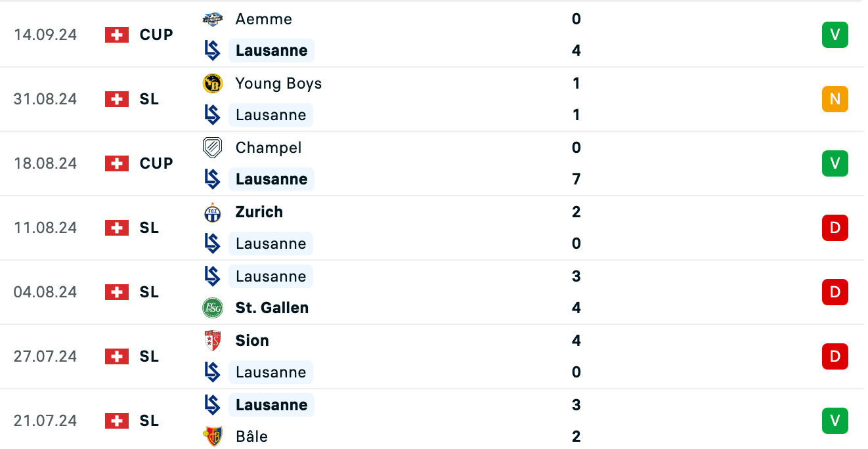Click the Aemme team logo
868x449 pixels.
213,19
